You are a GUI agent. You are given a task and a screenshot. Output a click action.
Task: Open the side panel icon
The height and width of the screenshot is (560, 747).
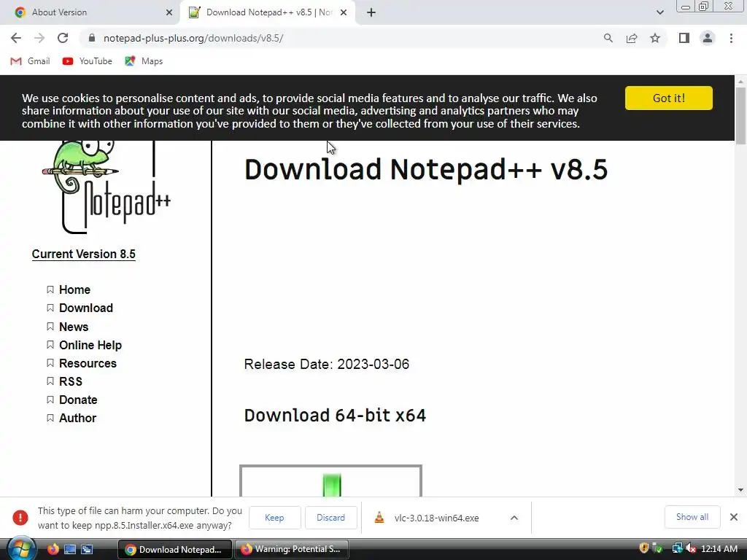click(x=684, y=38)
